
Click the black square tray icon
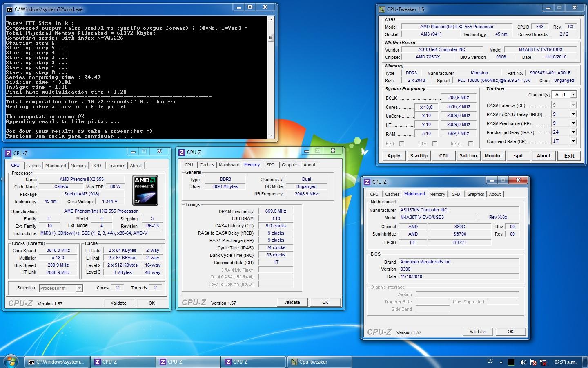click(x=511, y=362)
